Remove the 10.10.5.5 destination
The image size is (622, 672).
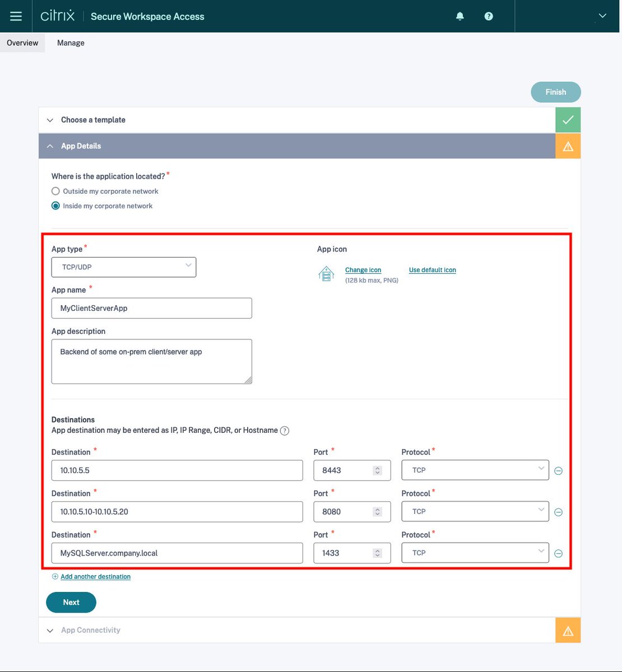click(x=559, y=471)
